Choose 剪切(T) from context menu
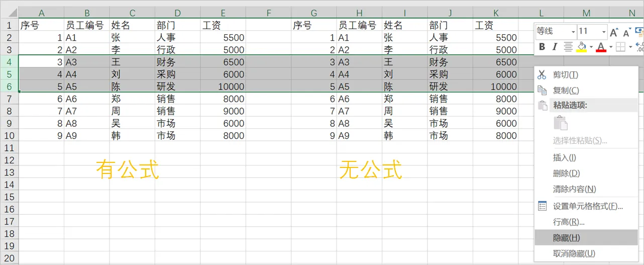Screen dimensions: 644x265 click(586, 74)
